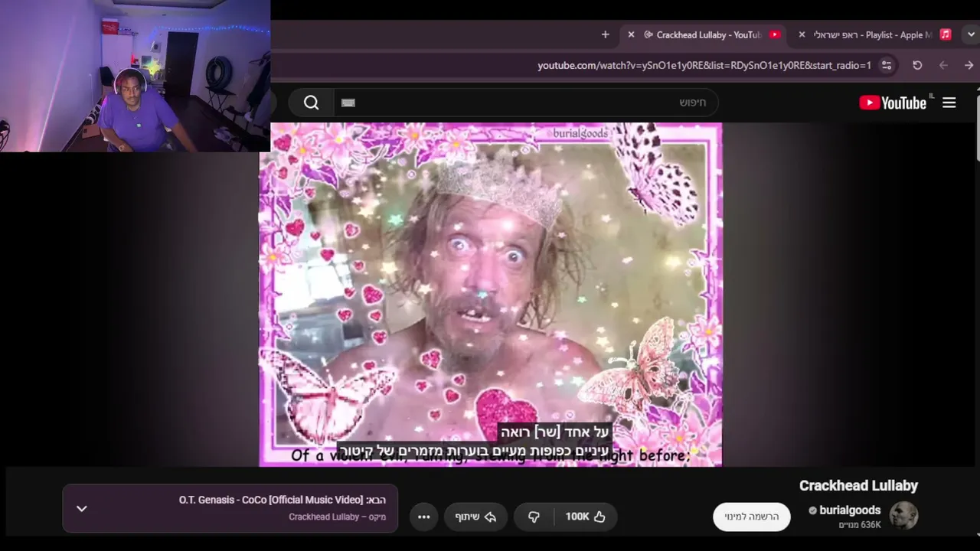The width and height of the screenshot is (980, 551).
Task: Share the video using the שיתוף button
Action: point(475,517)
